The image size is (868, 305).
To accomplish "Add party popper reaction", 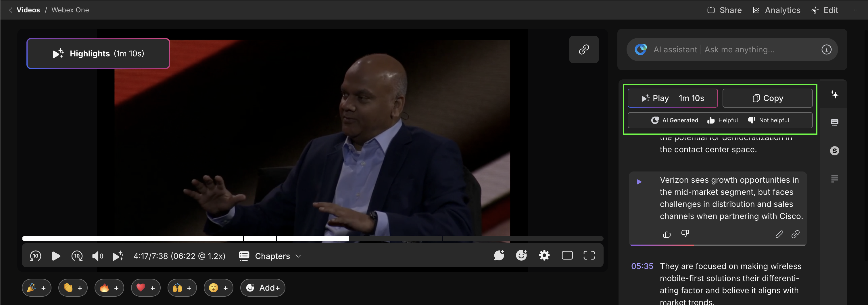I will click(x=37, y=288).
